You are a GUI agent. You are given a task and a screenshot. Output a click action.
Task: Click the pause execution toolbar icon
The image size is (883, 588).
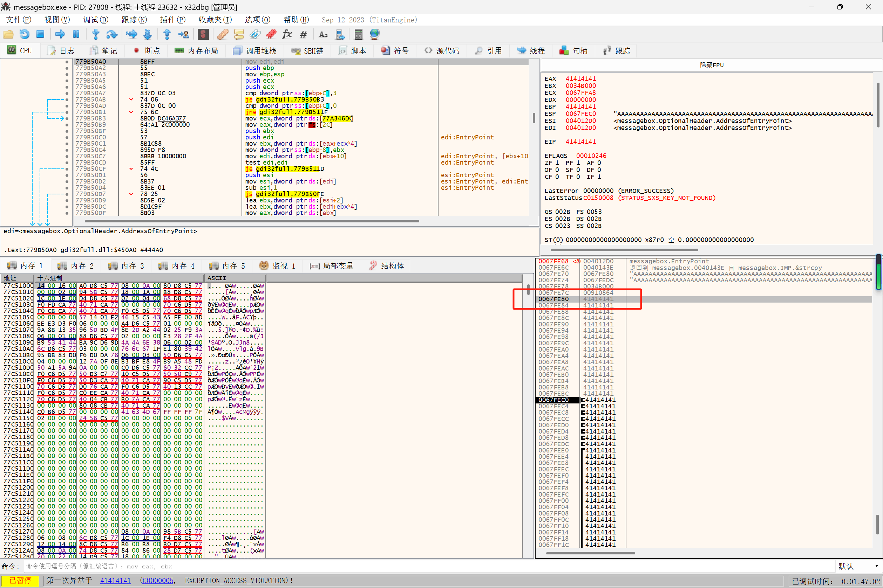[x=76, y=35]
